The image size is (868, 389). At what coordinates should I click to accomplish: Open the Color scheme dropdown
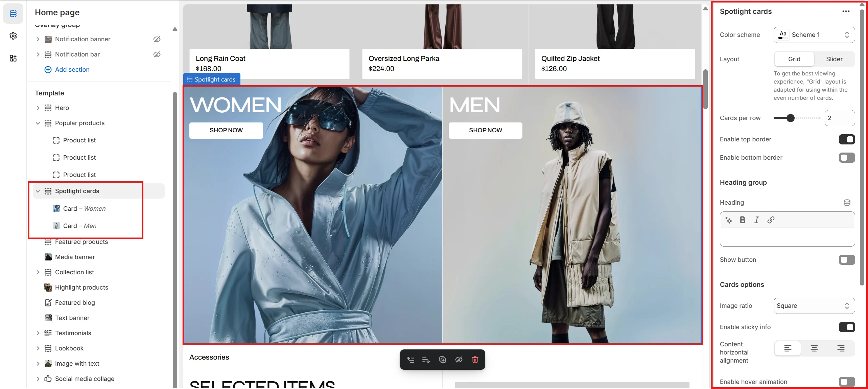tap(814, 35)
